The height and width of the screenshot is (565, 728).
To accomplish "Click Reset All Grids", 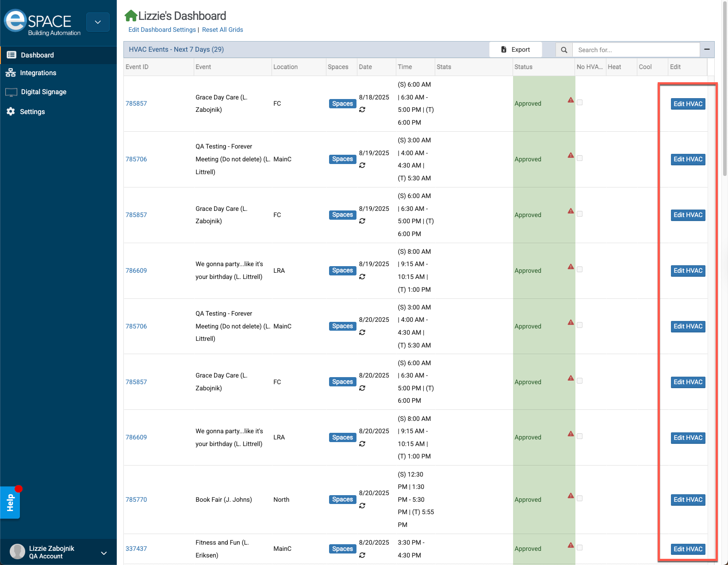I will [x=222, y=30].
